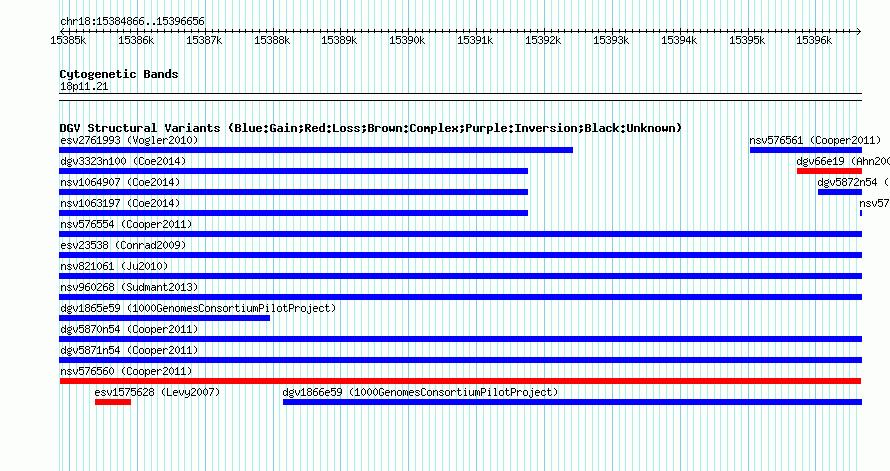Click the blue bar under dgv1866e59
This screenshot has height=471, width=890.
click(572, 402)
